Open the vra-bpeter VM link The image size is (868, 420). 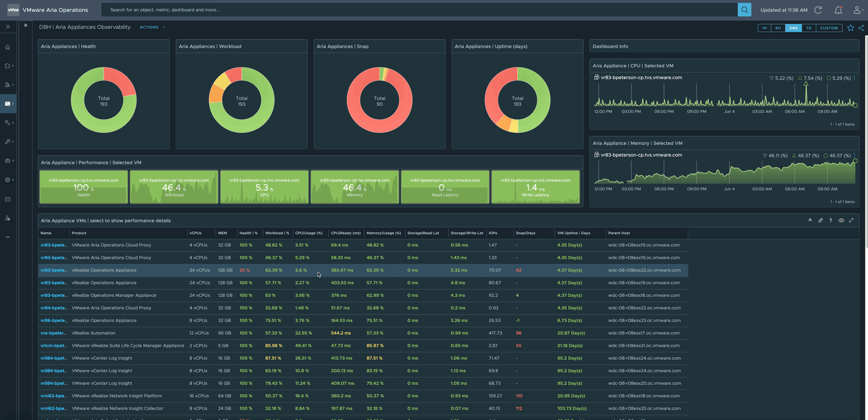[x=53, y=333]
